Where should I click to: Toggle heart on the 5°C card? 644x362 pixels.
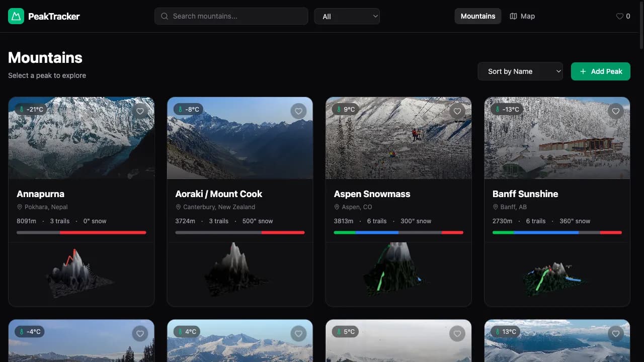457,333
